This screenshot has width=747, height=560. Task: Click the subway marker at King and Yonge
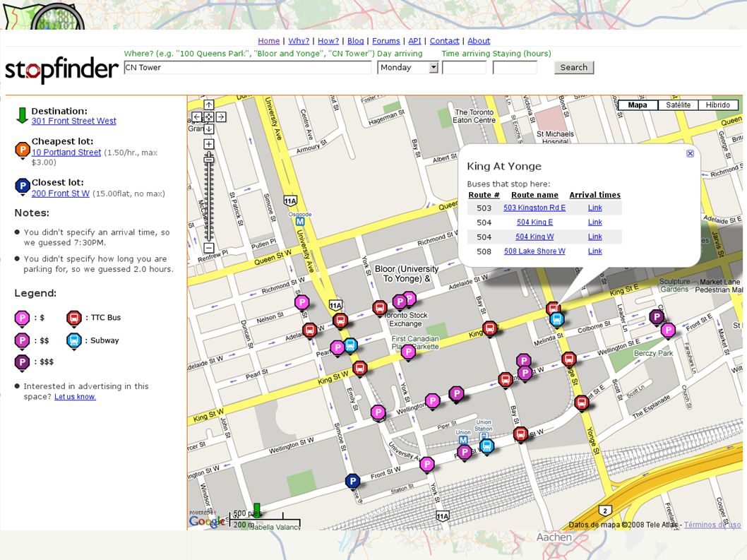coord(557,319)
